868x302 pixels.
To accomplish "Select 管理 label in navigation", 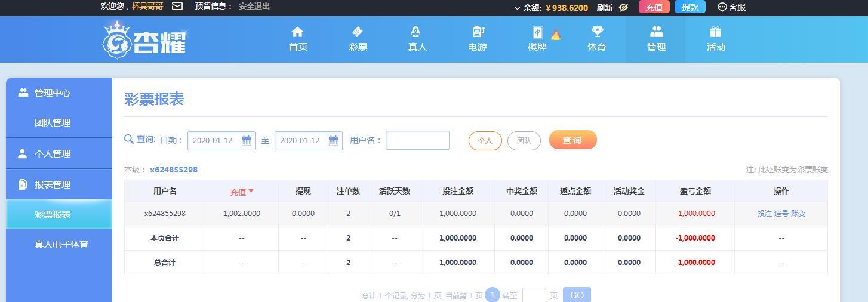I will tap(656, 47).
